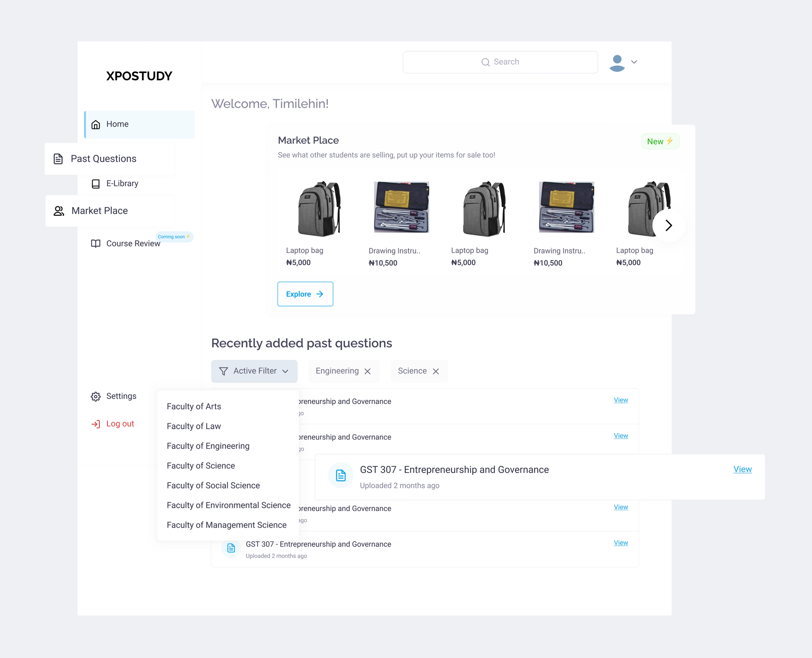Click the Home house icon in sidebar
The width and height of the screenshot is (812, 658).
[x=96, y=124]
